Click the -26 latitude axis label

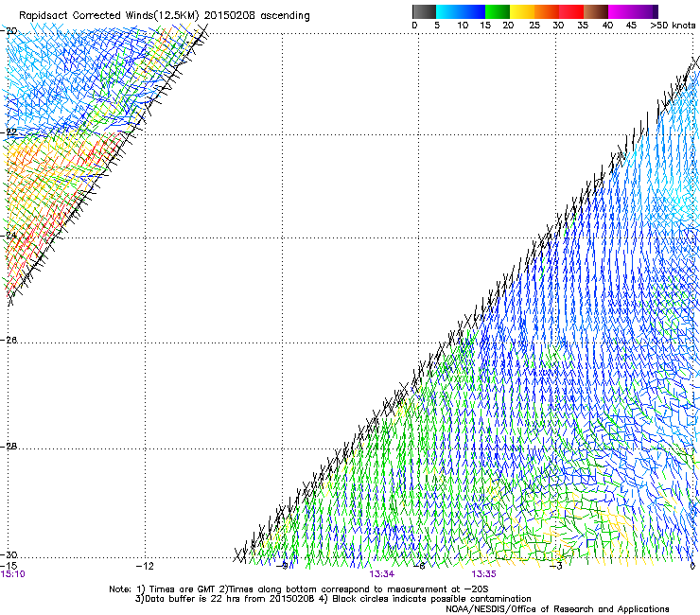point(9,341)
